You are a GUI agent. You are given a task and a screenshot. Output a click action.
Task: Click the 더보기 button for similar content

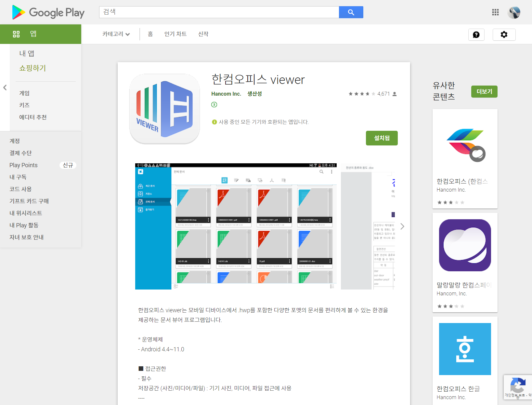click(x=484, y=91)
